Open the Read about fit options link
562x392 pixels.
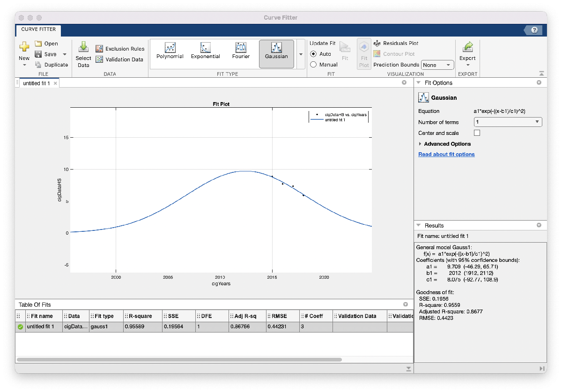(446, 154)
